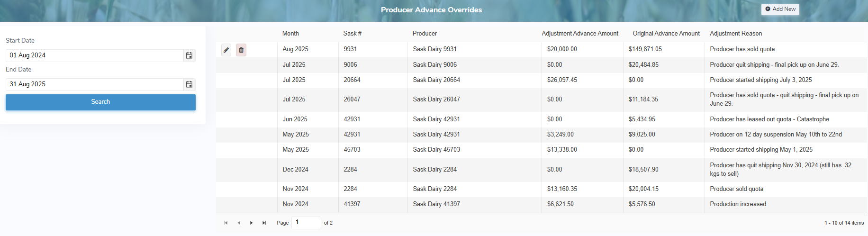Go to the next page arrow
The width and height of the screenshot is (868, 236).
252,223
